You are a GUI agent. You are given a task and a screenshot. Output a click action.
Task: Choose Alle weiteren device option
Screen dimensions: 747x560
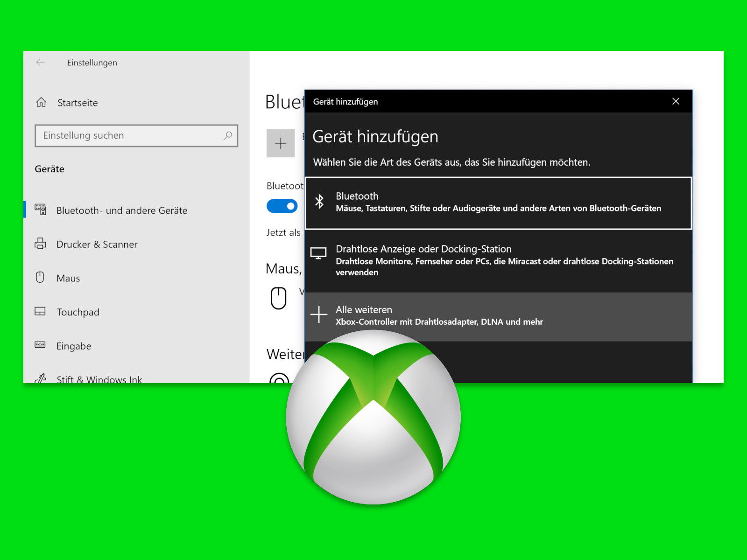[499, 316]
